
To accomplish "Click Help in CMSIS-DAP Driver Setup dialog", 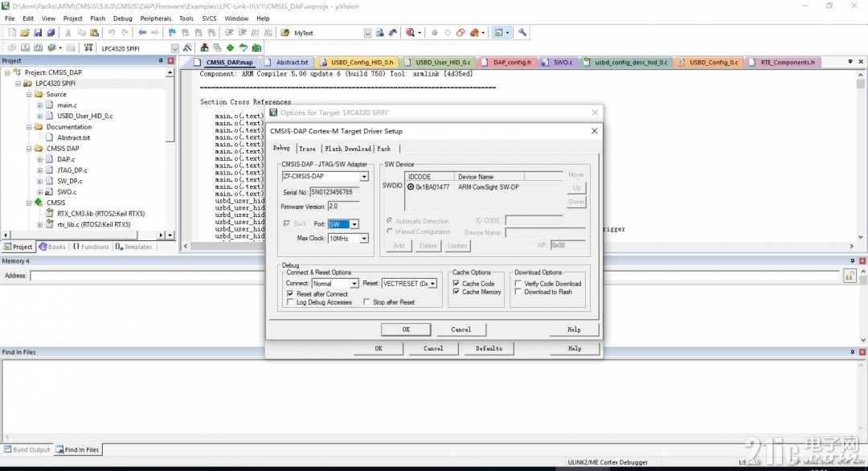I will (x=574, y=330).
